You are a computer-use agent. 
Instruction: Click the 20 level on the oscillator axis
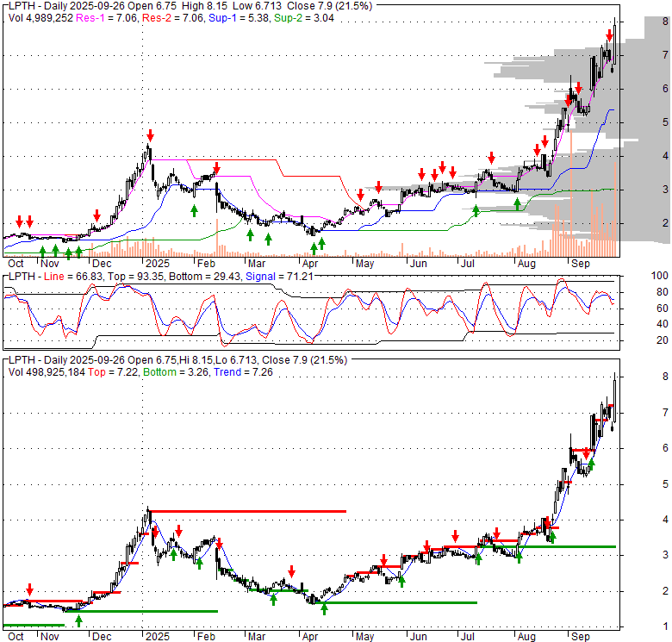(x=663, y=340)
